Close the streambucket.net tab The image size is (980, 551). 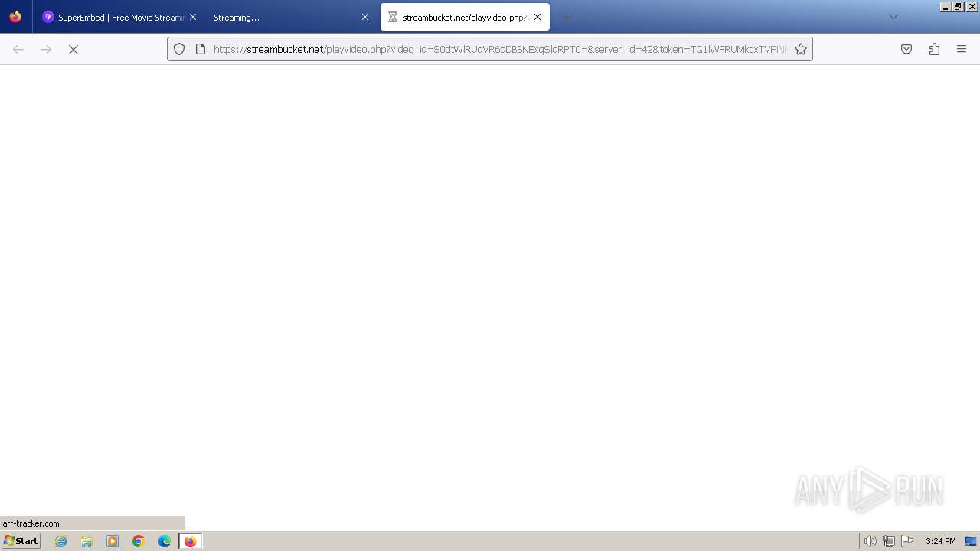[x=537, y=17]
